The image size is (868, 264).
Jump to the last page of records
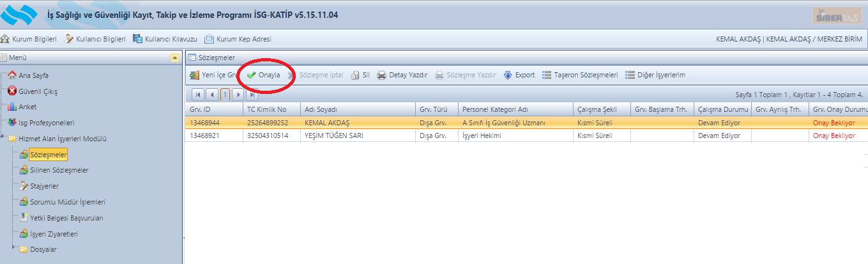pyautogui.click(x=252, y=95)
